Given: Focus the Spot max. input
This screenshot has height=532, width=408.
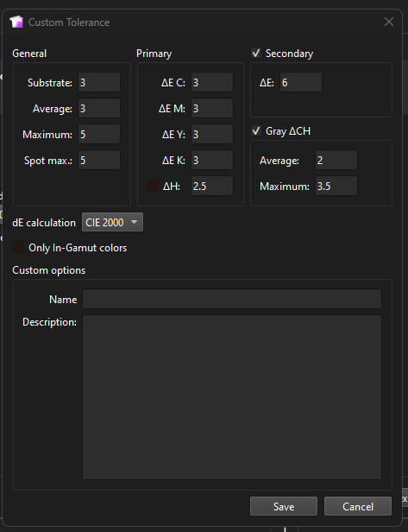Looking at the screenshot, I should 99,160.
